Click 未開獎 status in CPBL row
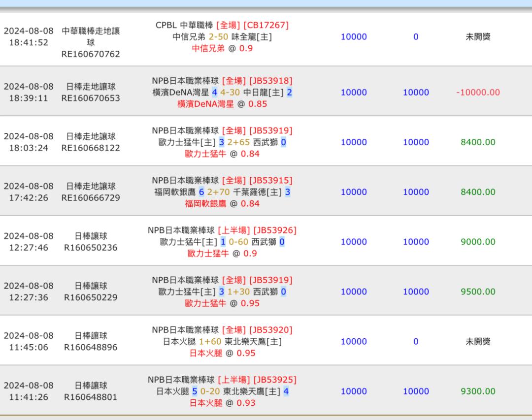The height and width of the screenshot is (420, 532). (x=478, y=36)
